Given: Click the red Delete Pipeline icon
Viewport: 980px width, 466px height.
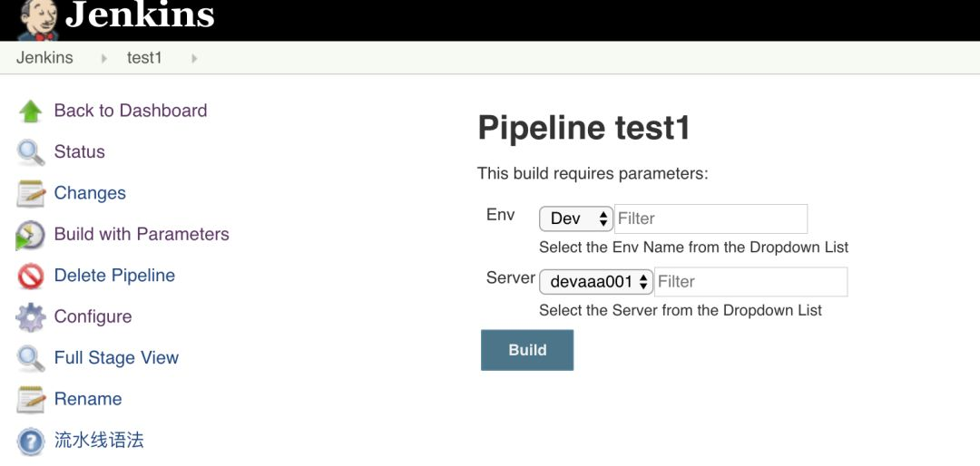Looking at the screenshot, I should (x=30, y=277).
